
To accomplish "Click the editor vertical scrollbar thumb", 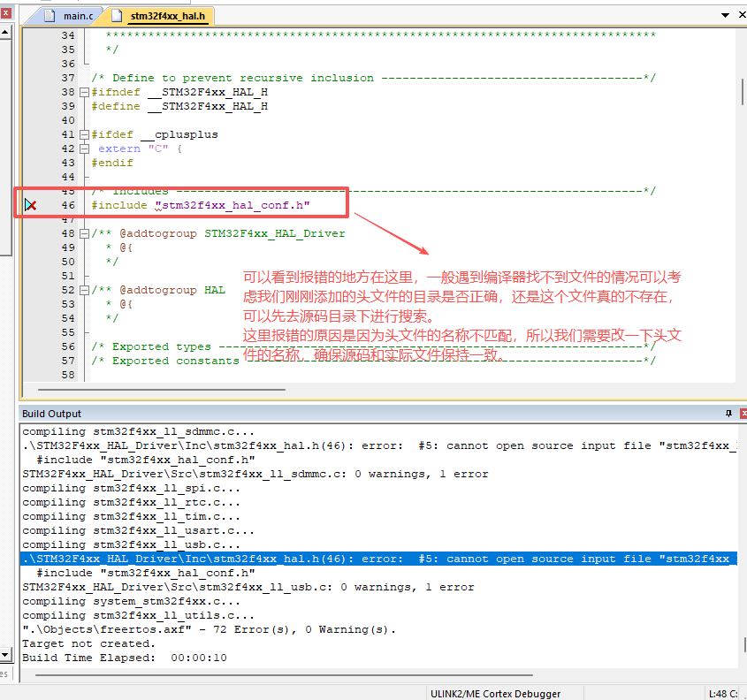I will [742, 93].
